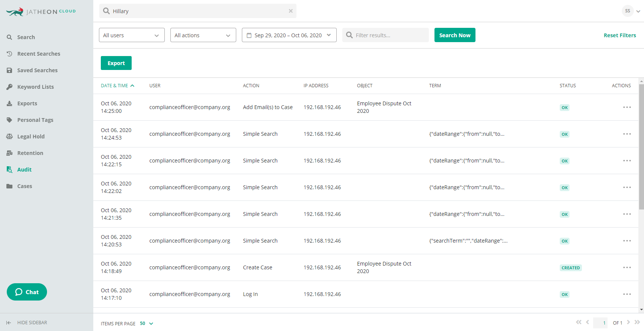Click the Retention icon in sidebar

tap(9, 153)
